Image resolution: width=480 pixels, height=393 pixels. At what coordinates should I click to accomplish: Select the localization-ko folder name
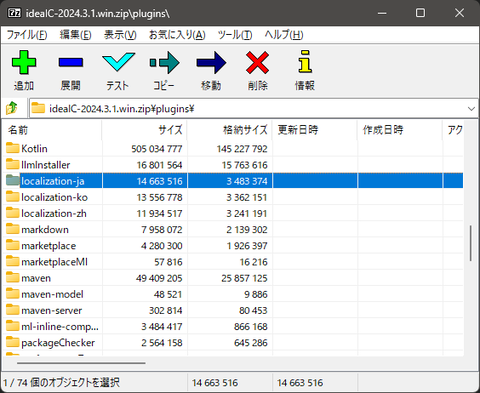click(54, 197)
